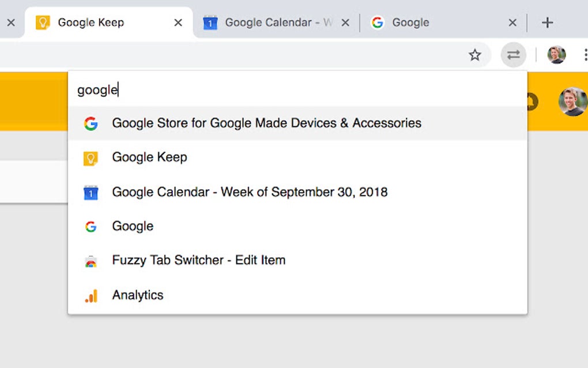Click the profile photo on the yellow banner
The image size is (588, 368).
coord(573,103)
